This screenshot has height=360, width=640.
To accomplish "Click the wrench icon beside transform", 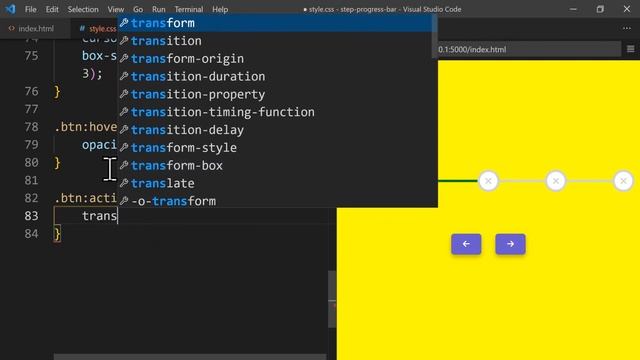I will 124,23.
